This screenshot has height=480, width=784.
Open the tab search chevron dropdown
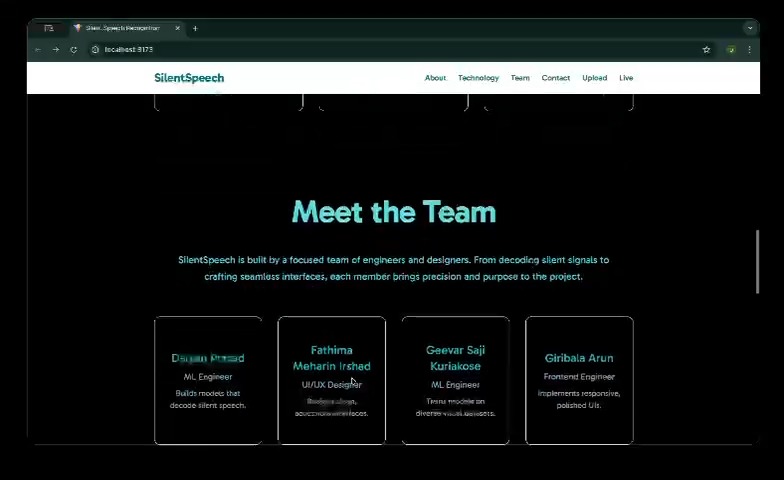point(750,28)
